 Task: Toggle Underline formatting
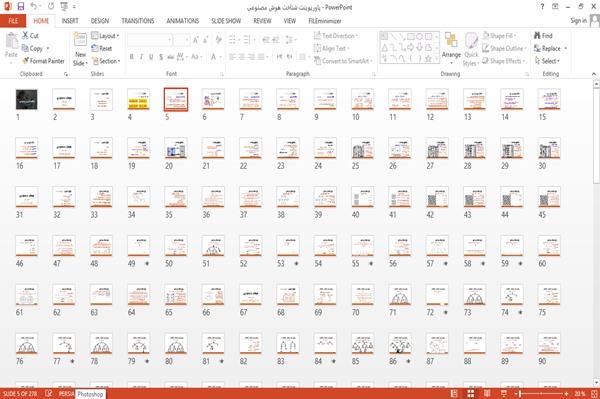click(151, 57)
